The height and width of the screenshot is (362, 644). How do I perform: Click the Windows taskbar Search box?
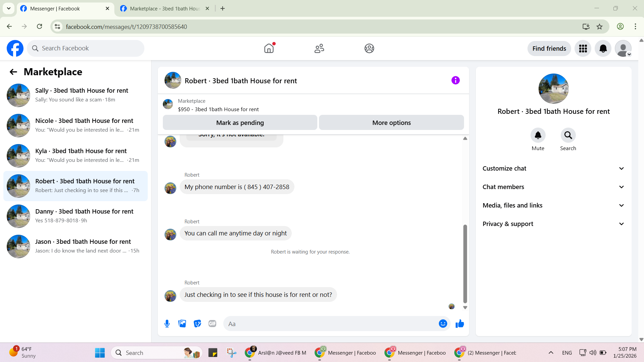pos(156,353)
